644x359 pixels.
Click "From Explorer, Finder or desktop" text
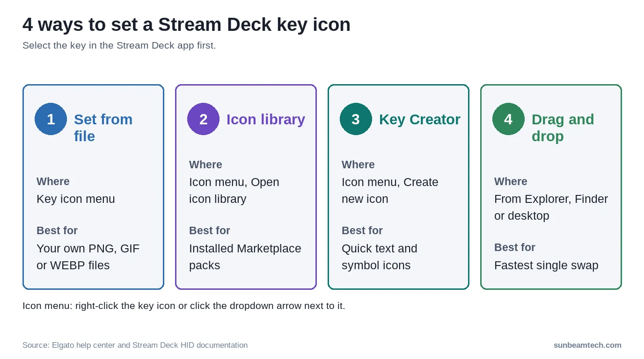pos(551,207)
